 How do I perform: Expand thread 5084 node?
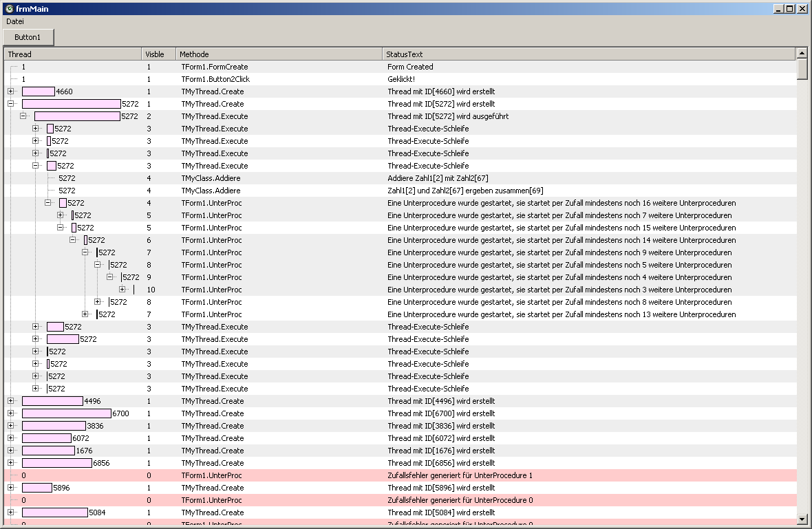click(x=11, y=512)
